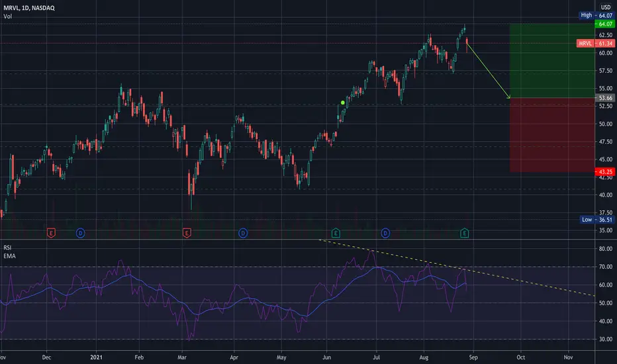Click the RSI indicator label
Screen dimensions: 617x364
[x=7, y=248]
